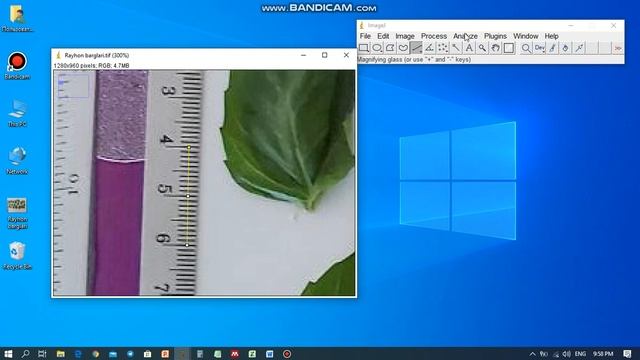Open the This PC desktop icon
This screenshot has width=640, height=360.
point(17,113)
